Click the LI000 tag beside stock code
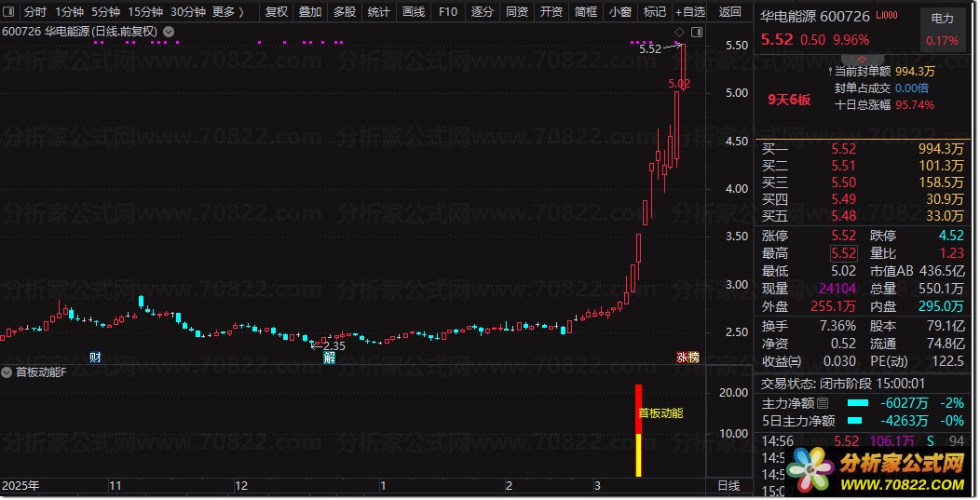The image size is (980, 500). 886,15
